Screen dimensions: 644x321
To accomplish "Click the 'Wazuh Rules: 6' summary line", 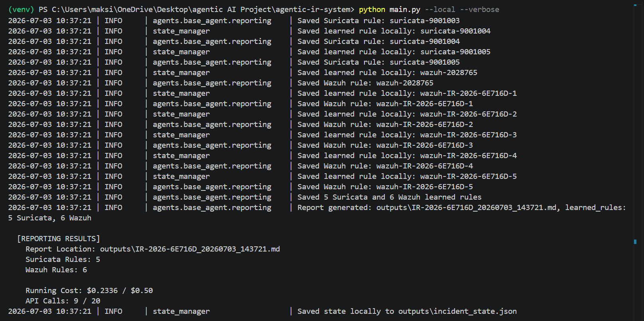I will click(56, 270).
